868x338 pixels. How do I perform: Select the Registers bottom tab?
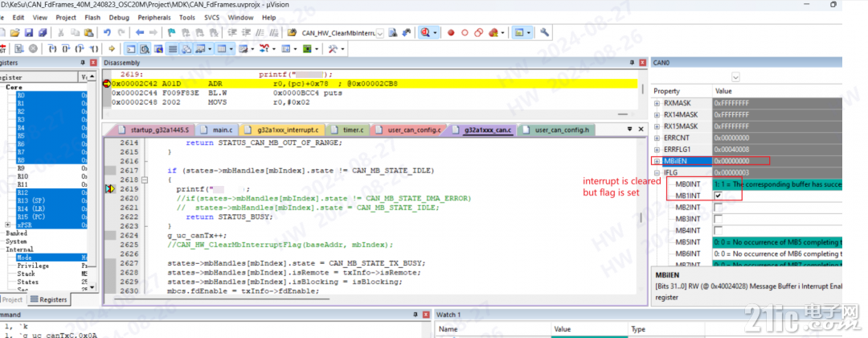pos(49,299)
